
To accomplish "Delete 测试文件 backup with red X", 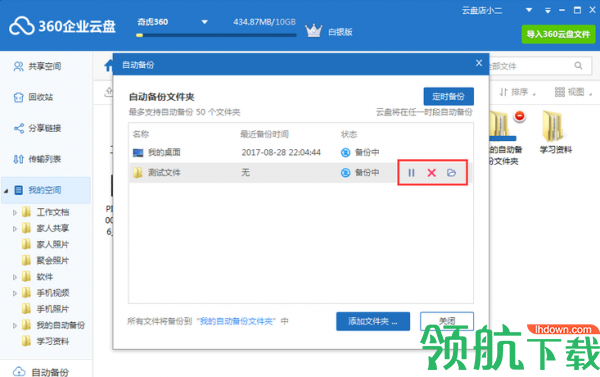I will (432, 173).
